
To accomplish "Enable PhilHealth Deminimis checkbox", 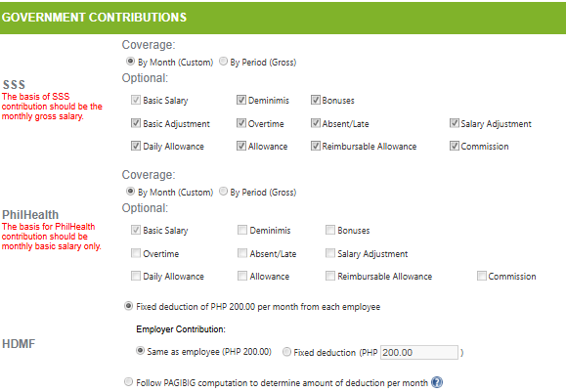I will pos(242,230).
